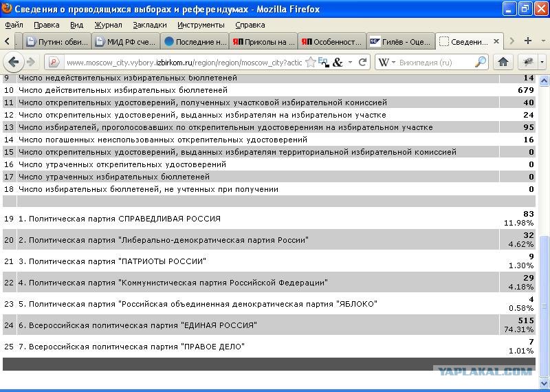Image resolution: width=550 pixels, height=392 pixels.
Task: Click row 17 Число утраченных избирательных бюллетеней
Action: point(114,177)
